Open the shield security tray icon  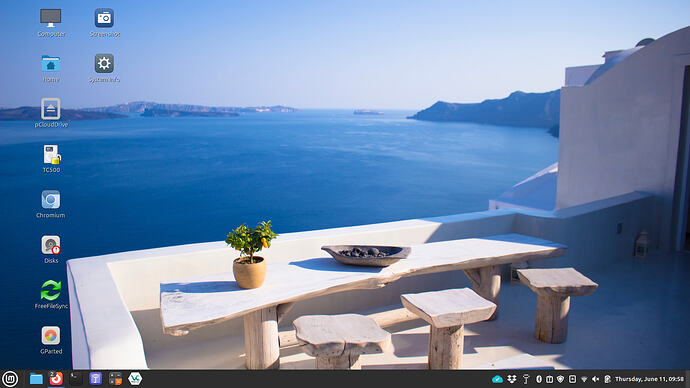pos(561,379)
